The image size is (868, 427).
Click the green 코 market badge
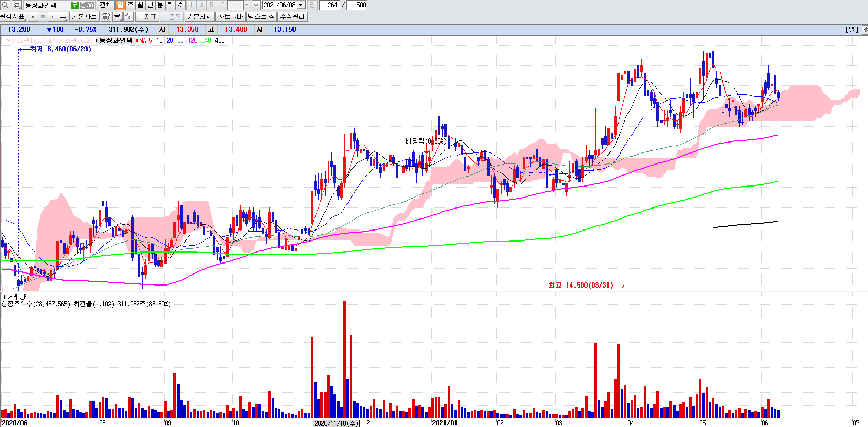[x=75, y=5]
